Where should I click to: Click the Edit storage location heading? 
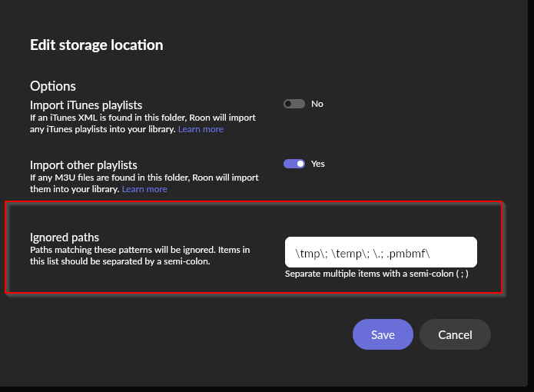(96, 45)
